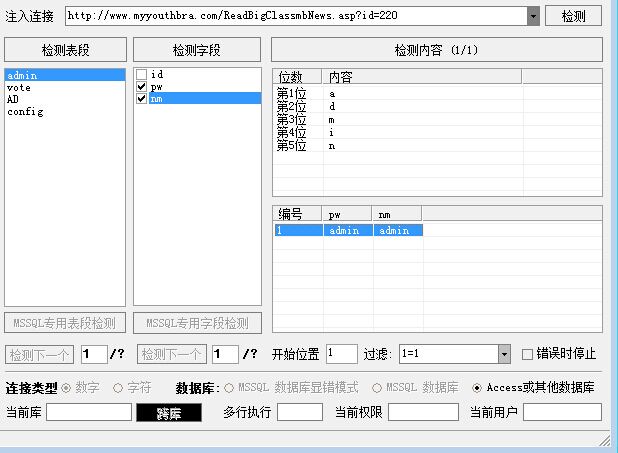Click 检测下一个 button for fields
Screen dimensions: 618x453
171,354
